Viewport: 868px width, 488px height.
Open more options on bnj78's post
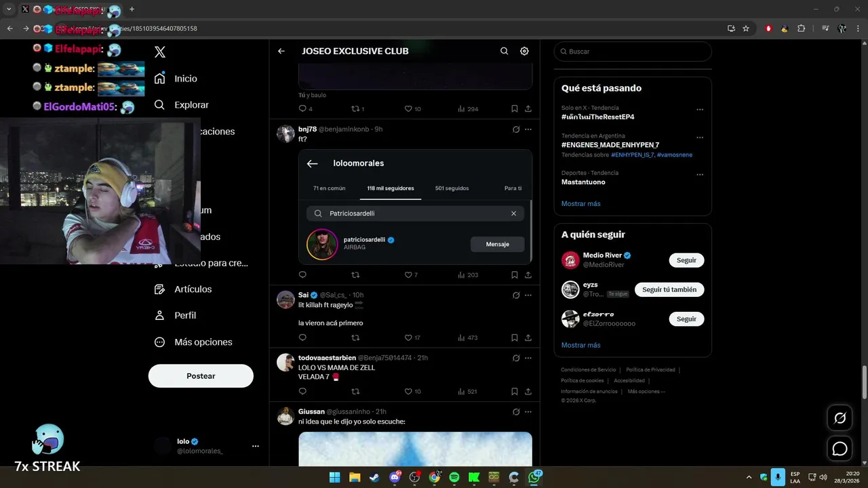pos(528,129)
